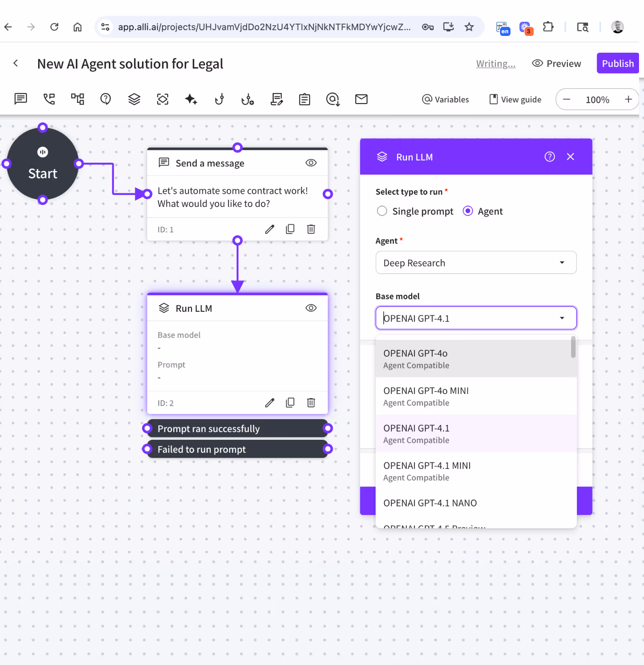Click the 100% zoom level value
This screenshot has width=644, height=665.
coord(597,100)
